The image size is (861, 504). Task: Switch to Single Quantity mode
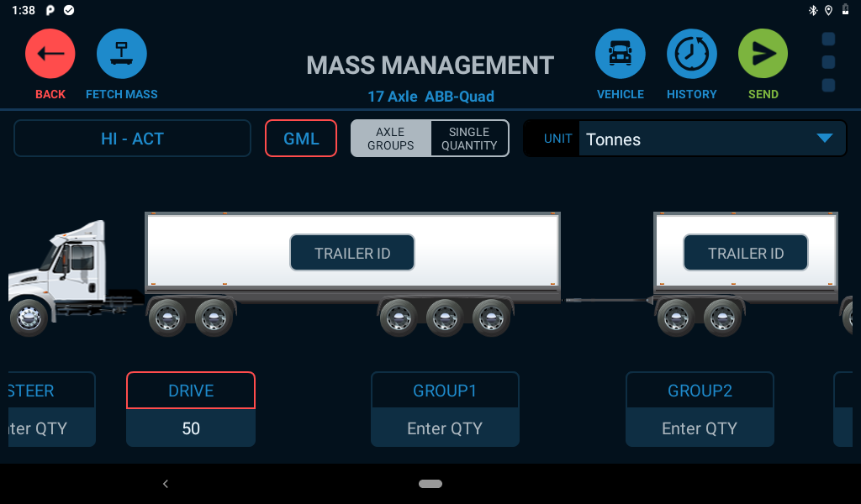[469, 139]
